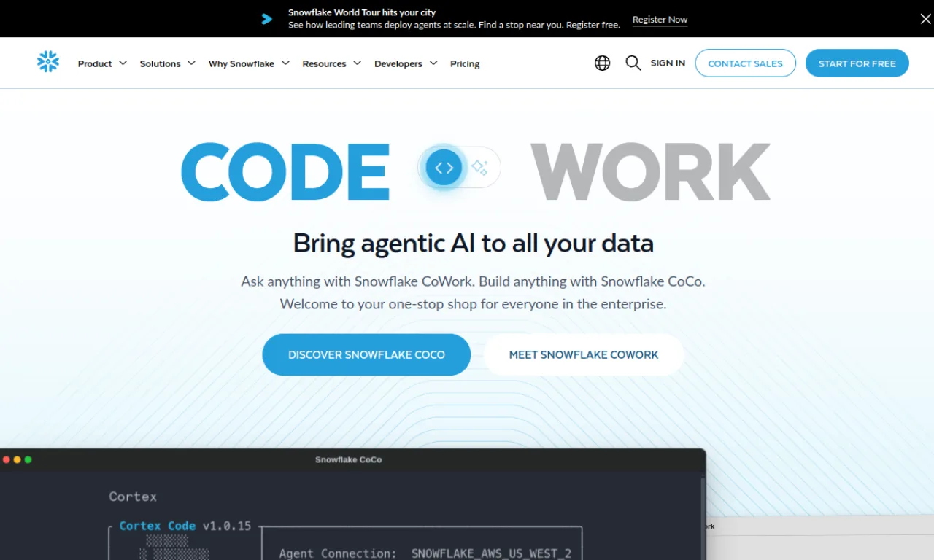Open the Developers menu

[x=398, y=64]
